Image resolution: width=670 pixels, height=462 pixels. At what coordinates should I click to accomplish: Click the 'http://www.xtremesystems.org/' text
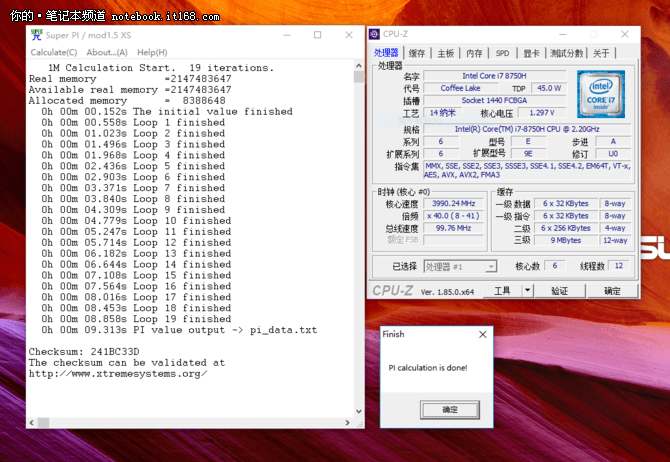tap(118, 374)
